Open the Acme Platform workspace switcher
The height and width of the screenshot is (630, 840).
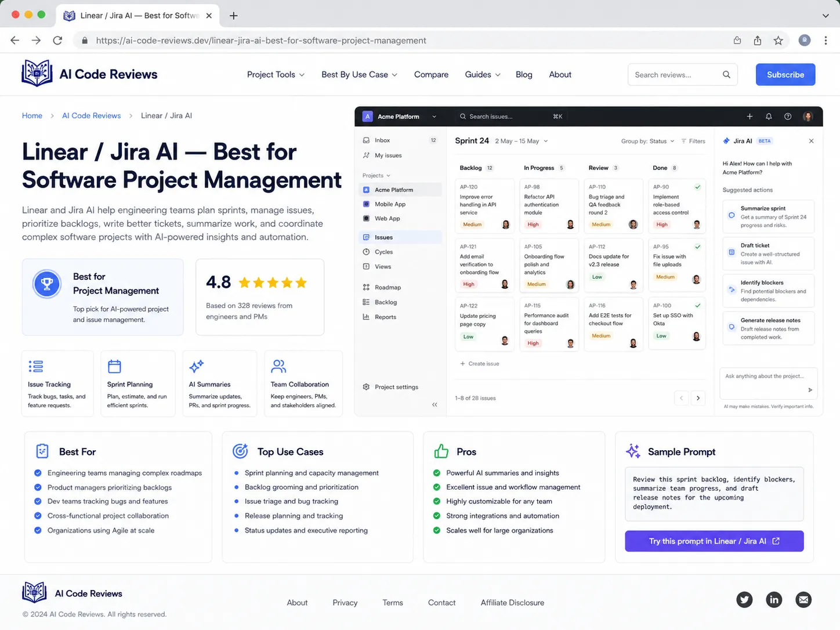[x=399, y=117]
